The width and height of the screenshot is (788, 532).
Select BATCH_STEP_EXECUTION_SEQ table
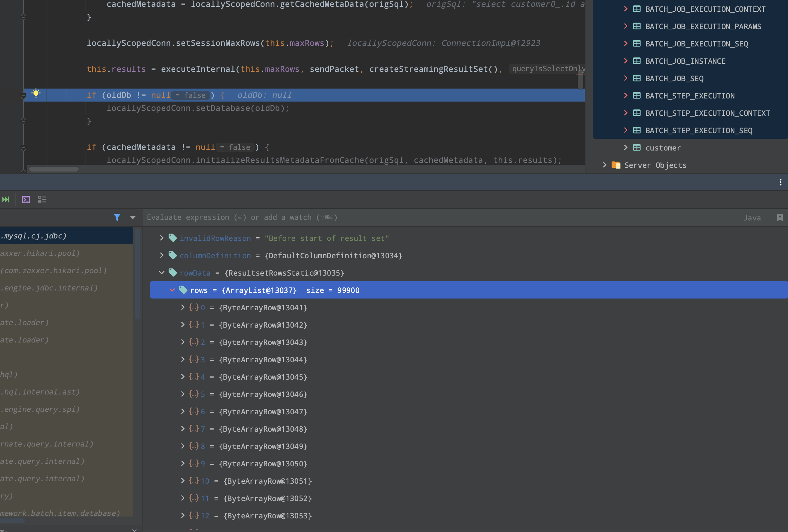(x=698, y=131)
